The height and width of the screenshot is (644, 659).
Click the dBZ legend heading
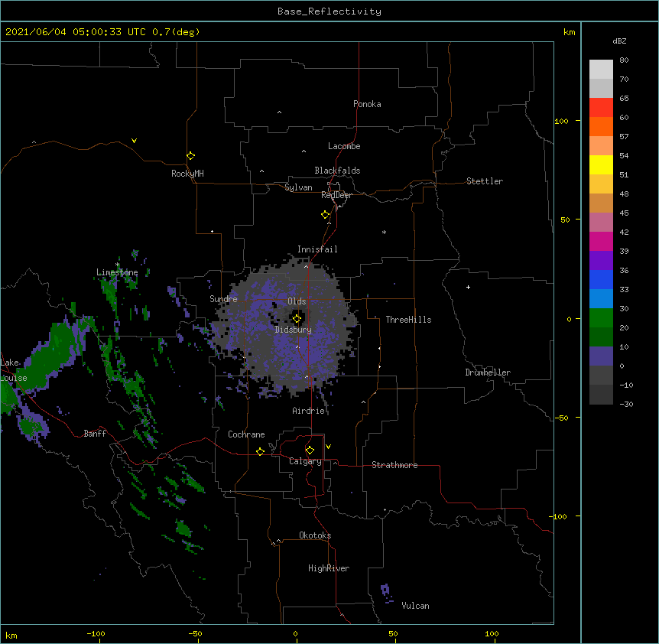[619, 41]
